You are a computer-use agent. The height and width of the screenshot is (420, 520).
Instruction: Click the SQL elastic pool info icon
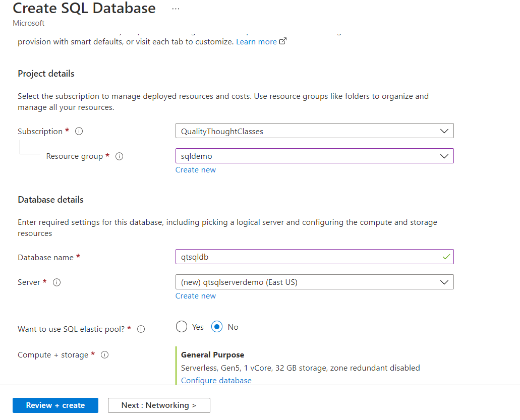[141, 329]
